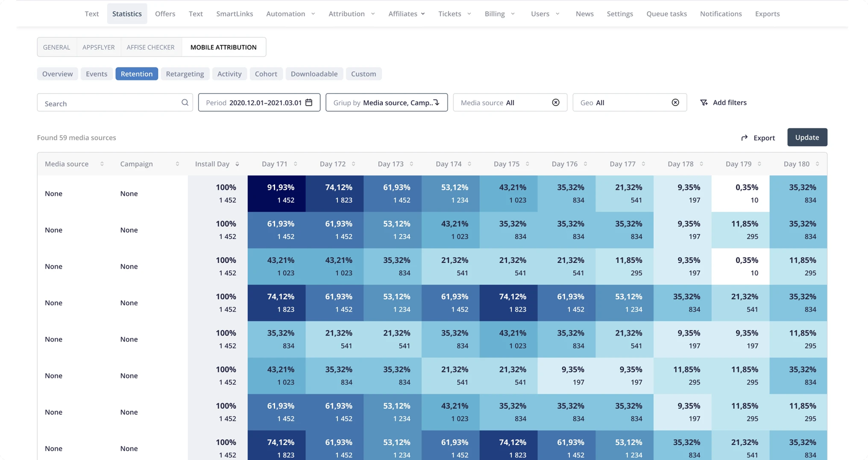The height and width of the screenshot is (460, 868).
Task: Clear the Media source filter
Action: (x=556, y=102)
